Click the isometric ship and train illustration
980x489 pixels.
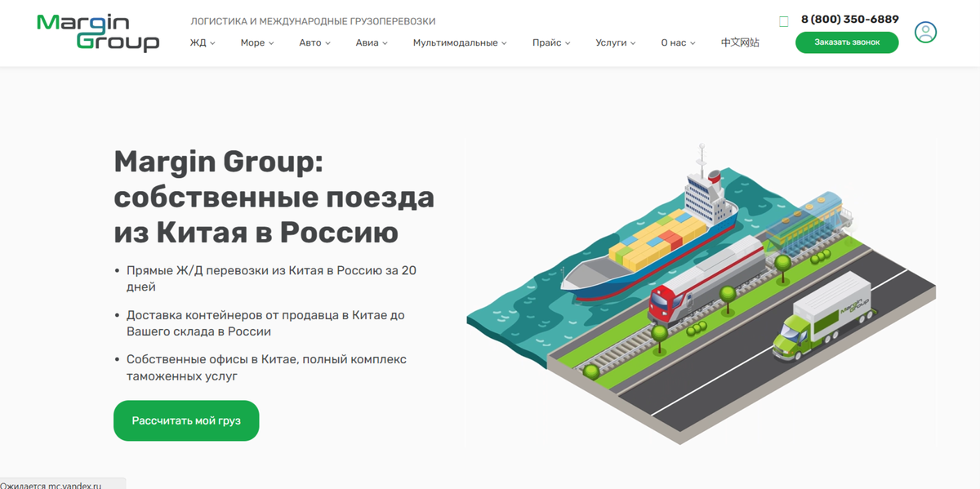[702, 292]
